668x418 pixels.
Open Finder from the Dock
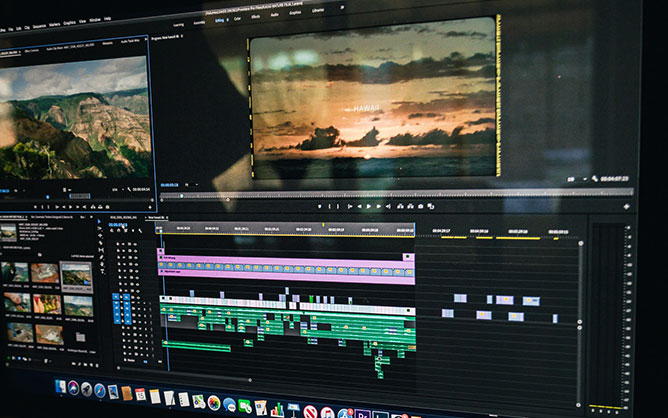tap(60, 386)
